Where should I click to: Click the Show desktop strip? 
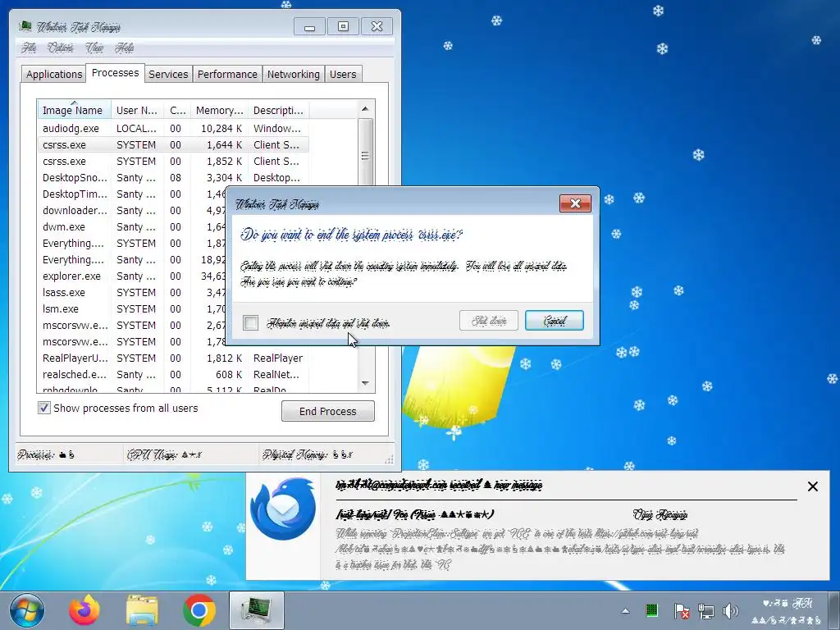click(x=835, y=610)
